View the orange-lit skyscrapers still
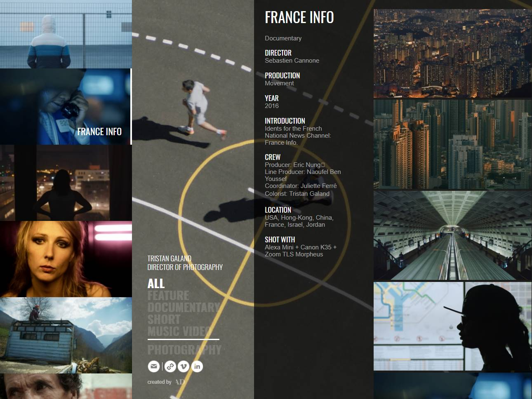 coord(453,144)
